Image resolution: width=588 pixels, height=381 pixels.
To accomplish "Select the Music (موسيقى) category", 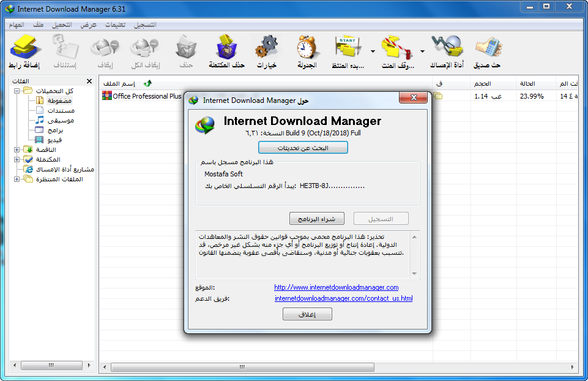I will click(61, 120).
